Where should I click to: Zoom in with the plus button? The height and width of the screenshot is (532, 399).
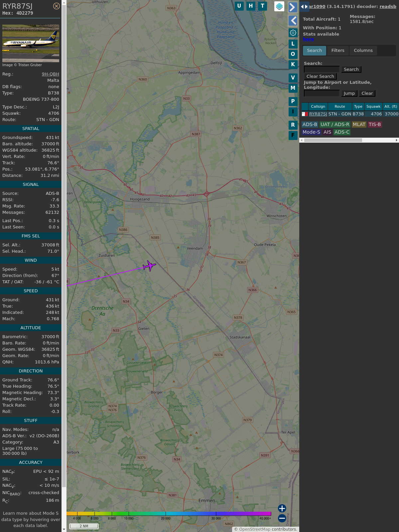[x=282, y=508]
